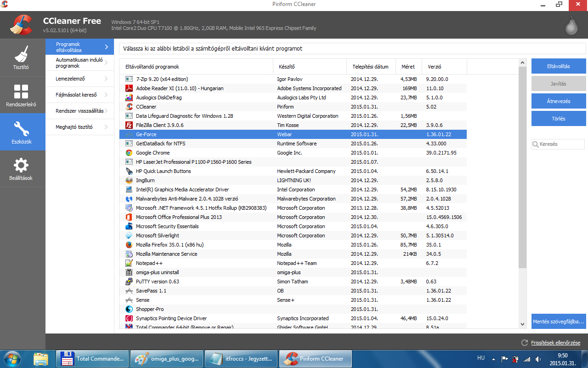This screenshot has width=588, height=368.
Task: Click the Mentés szövegfájlba button
Action: point(559,322)
